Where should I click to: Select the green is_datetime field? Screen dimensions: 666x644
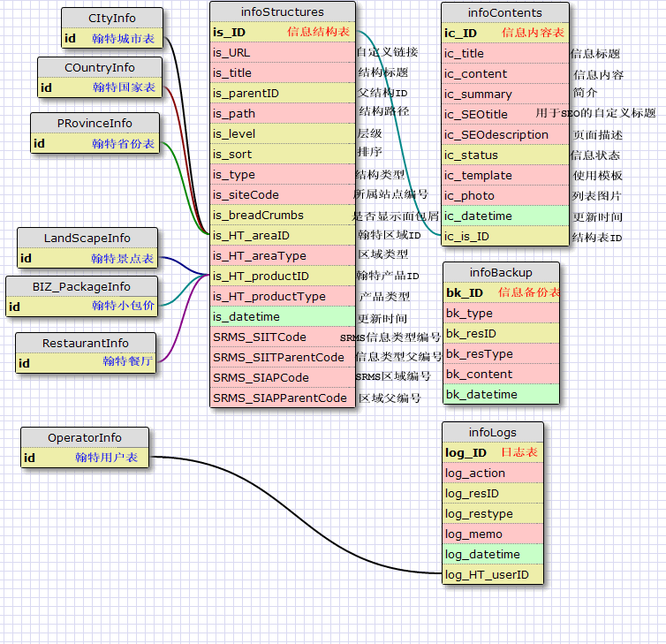pyautogui.click(x=282, y=316)
